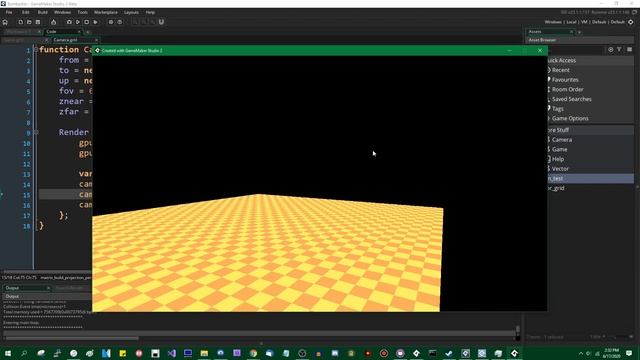Start the debugger with the bug icon

(x=69, y=22)
